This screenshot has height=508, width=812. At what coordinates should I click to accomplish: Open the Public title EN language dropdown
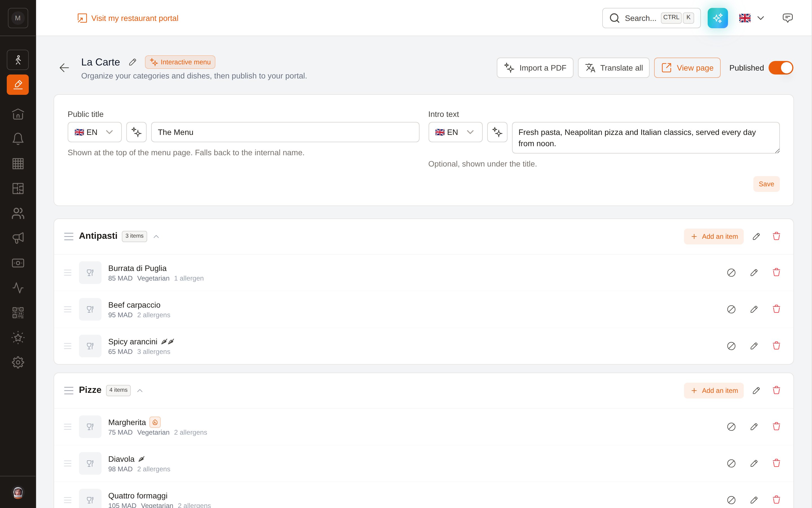pyautogui.click(x=95, y=132)
